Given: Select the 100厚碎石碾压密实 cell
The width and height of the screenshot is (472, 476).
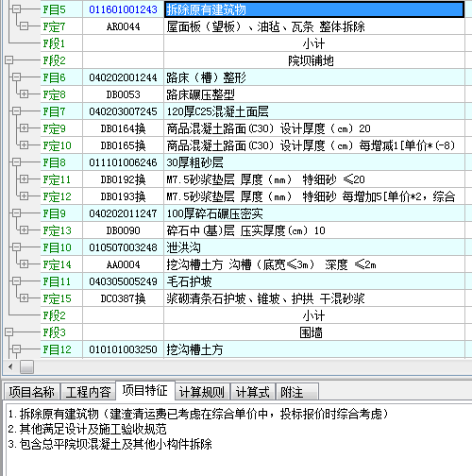Looking at the screenshot, I should (x=314, y=213).
